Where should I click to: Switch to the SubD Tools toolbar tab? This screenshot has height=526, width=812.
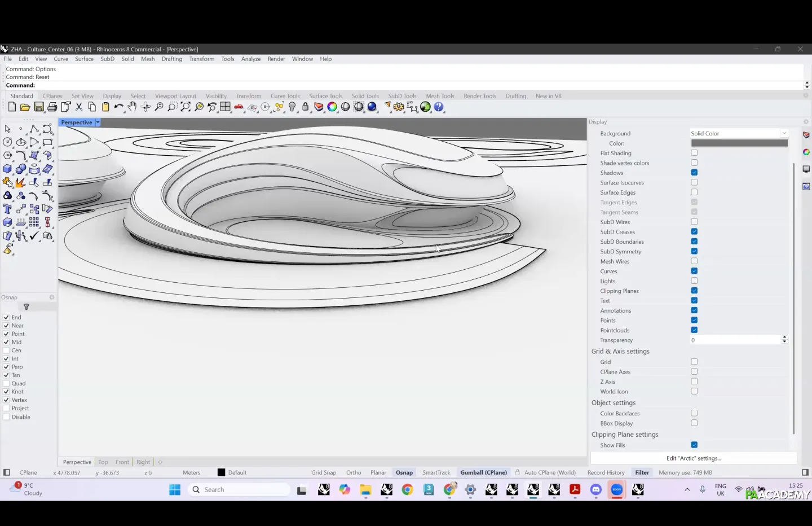(x=402, y=96)
